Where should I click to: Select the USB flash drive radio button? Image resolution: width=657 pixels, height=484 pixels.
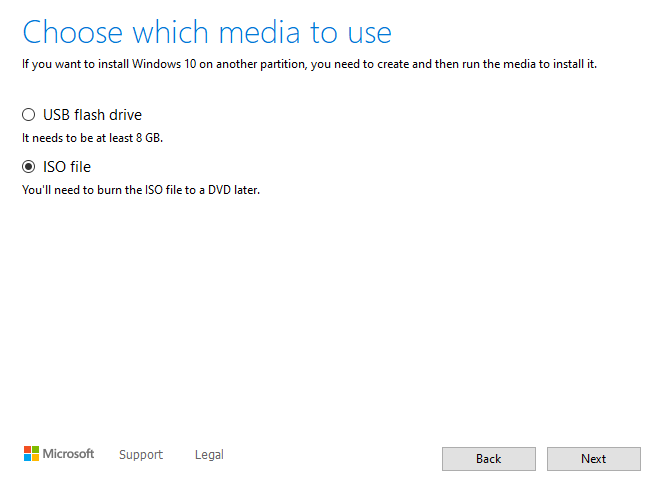pos(29,115)
